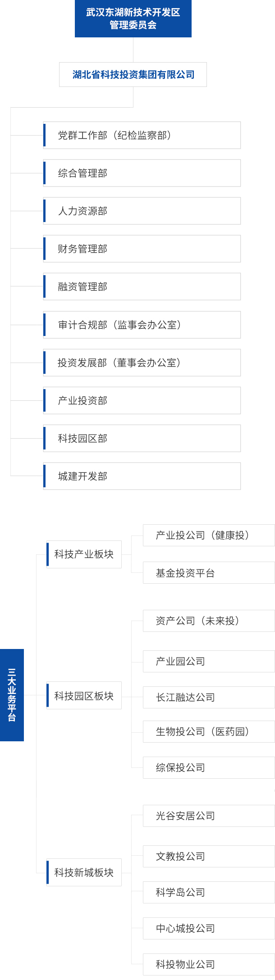Click the 人力资源部 department box

[x=142, y=211]
